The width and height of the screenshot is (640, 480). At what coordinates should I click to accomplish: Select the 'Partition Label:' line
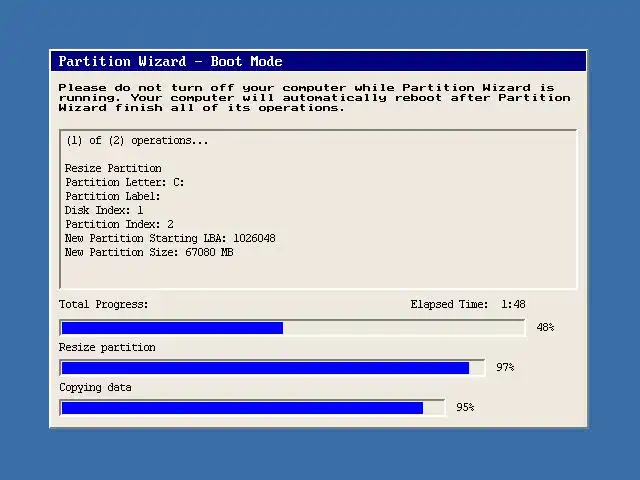(x=113, y=196)
